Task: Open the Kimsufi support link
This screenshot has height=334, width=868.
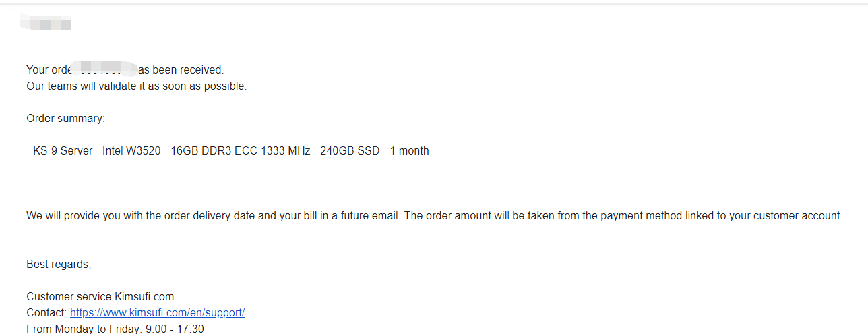Action: (157, 313)
